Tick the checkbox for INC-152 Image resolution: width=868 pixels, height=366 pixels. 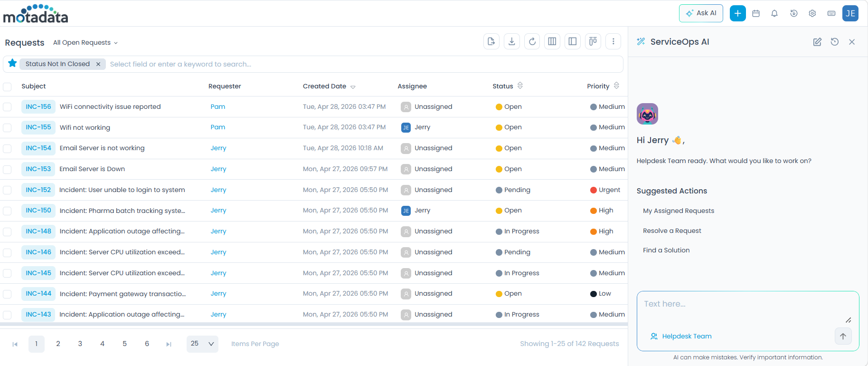point(7,190)
